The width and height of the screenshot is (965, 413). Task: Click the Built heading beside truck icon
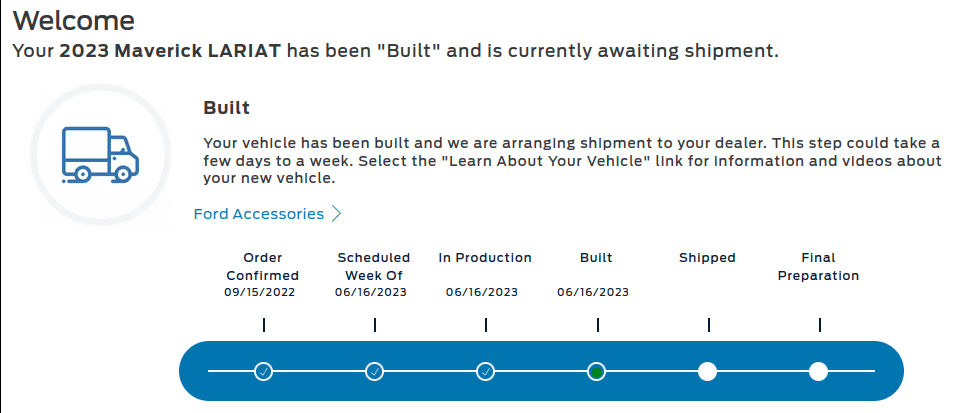[226, 109]
